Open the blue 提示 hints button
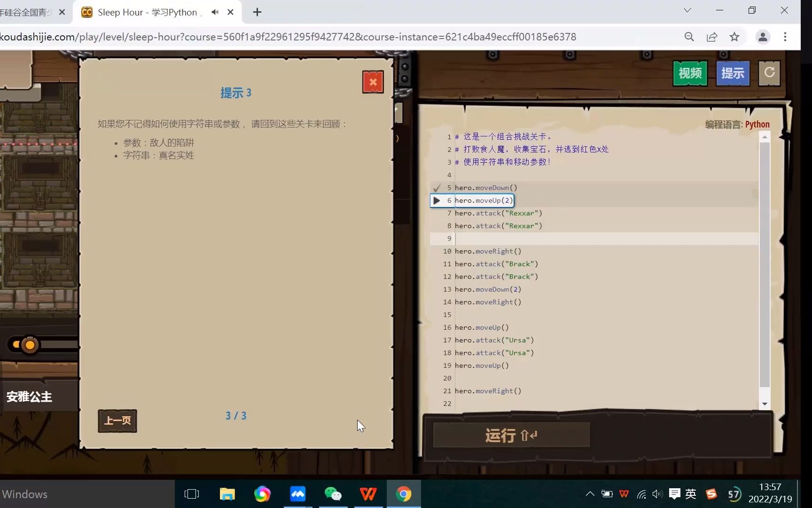 click(x=733, y=73)
